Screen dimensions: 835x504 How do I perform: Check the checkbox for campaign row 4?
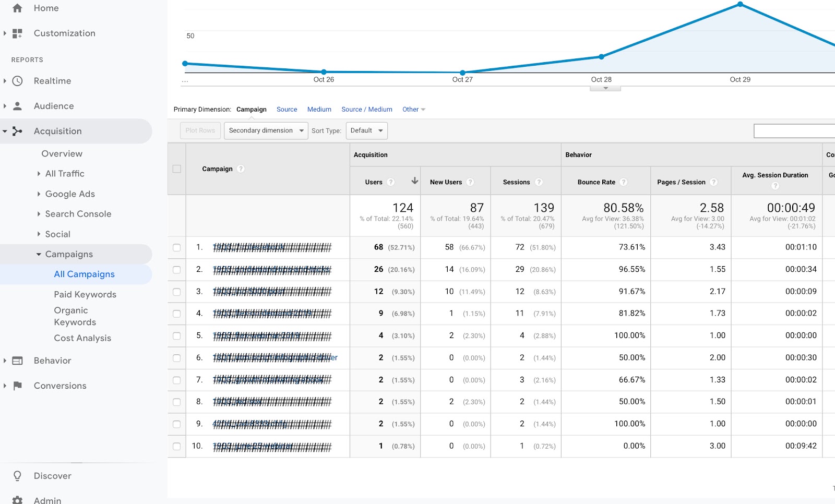coord(177,314)
